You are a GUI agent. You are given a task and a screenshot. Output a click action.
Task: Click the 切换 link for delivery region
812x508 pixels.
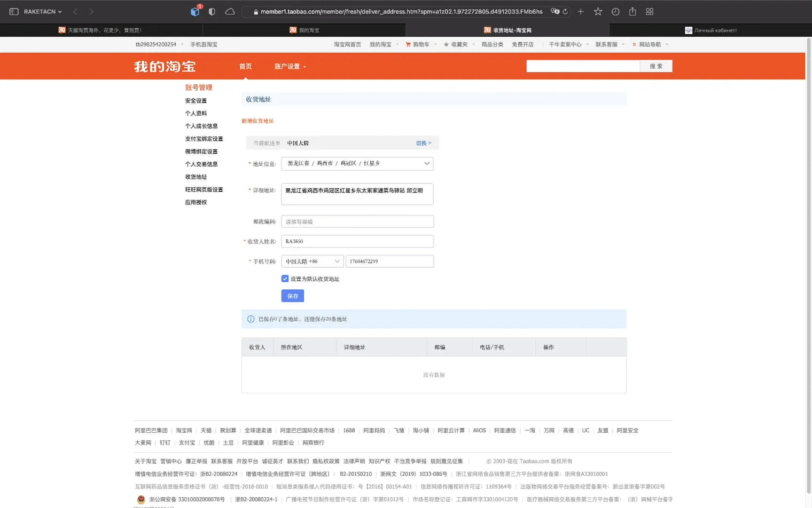point(423,143)
